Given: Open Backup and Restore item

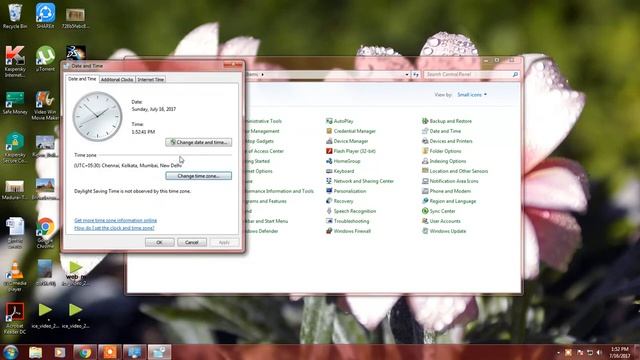Looking at the screenshot, I should (447, 121).
